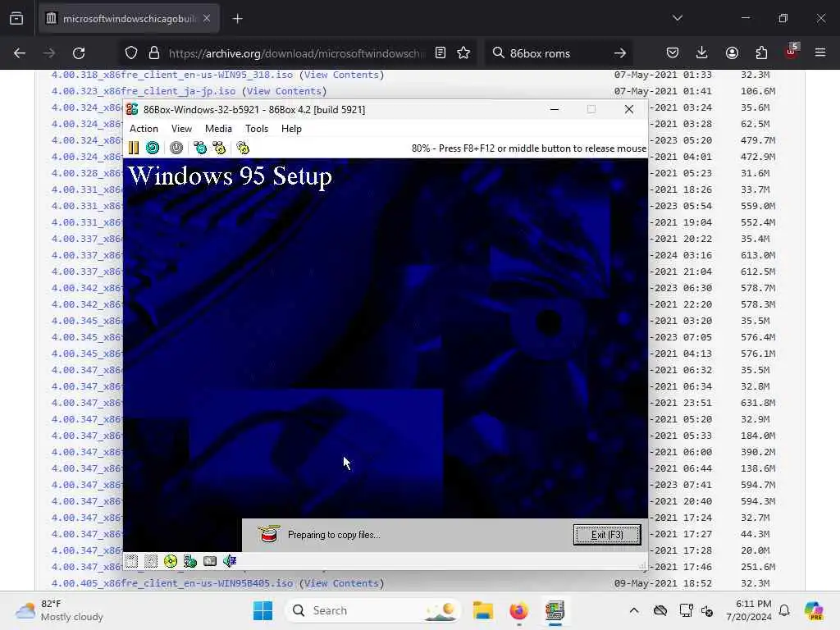Click the '86box roms' search field
The height and width of the screenshot is (630, 840).
557,53
